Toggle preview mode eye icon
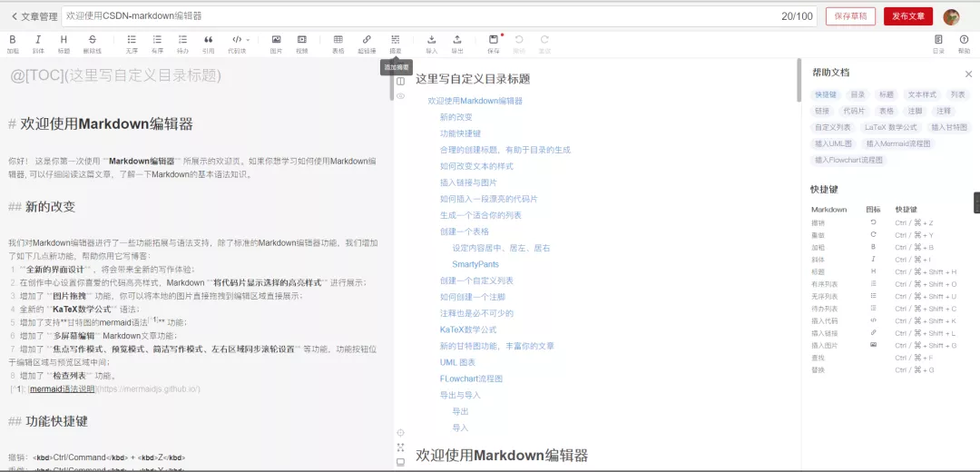 (401, 96)
